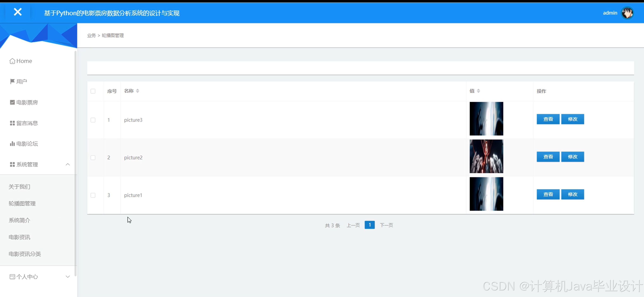Open 电影资讯分类 in the sidebar
The width and height of the screenshot is (644, 297).
(x=25, y=254)
